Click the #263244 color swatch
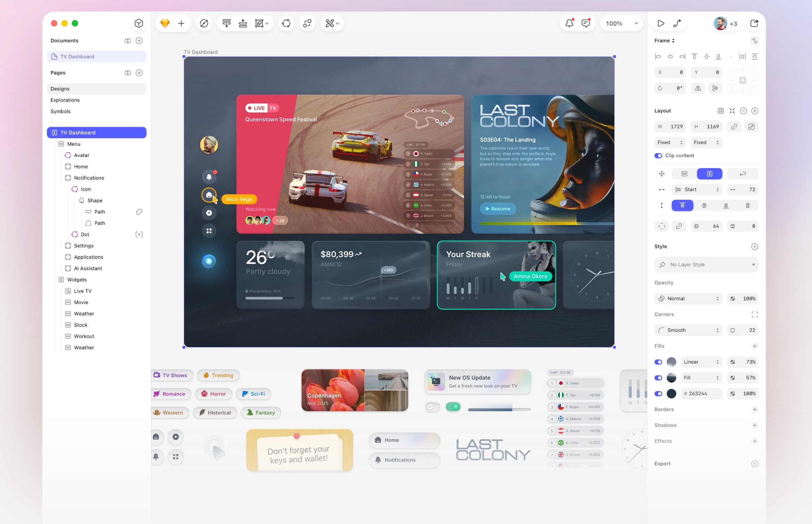Viewport: 812px width, 524px height. click(671, 394)
